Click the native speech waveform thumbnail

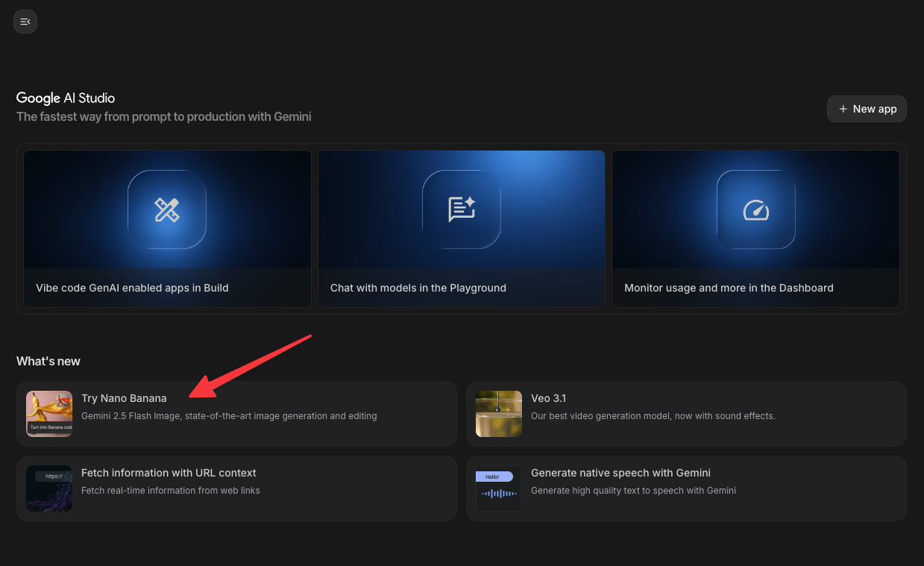(498, 488)
